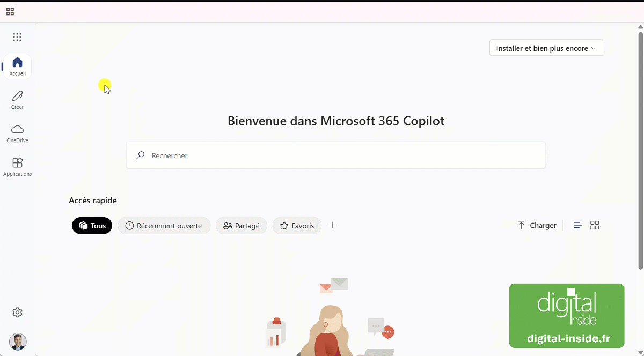Switch file display to grid view

[595, 225]
